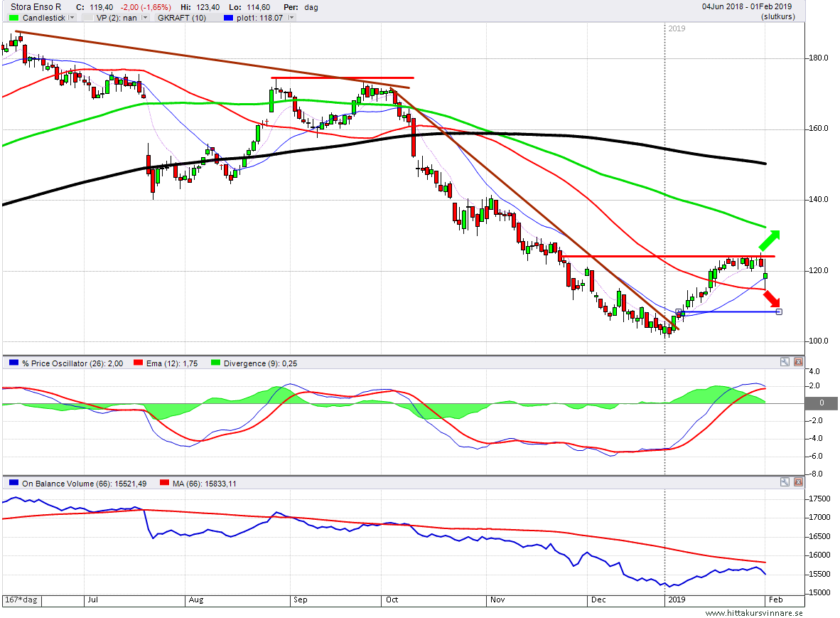The width and height of the screenshot is (840, 618).
Task: Open settings wrench for Price Oscillator panel
Action: click(x=785, y=362)
